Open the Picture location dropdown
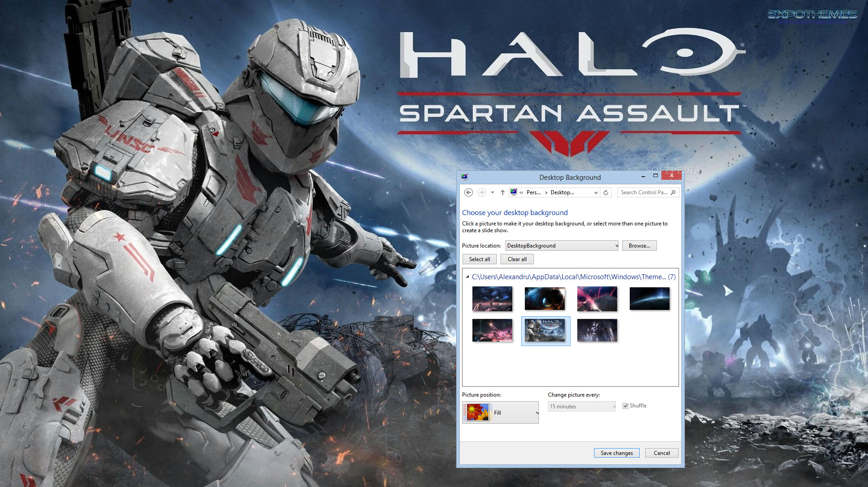 (x=562, y=246)
